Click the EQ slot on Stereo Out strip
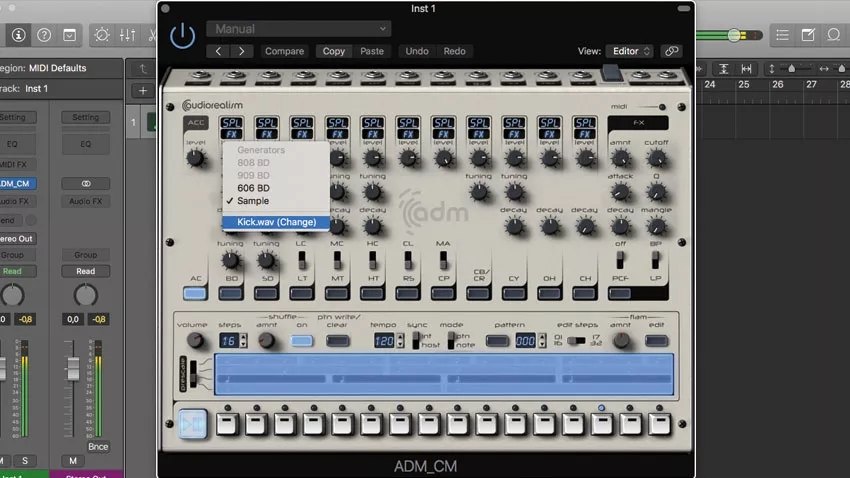This screenshot has width=850, height=478. pyautogui.click(x=86, y=144)
